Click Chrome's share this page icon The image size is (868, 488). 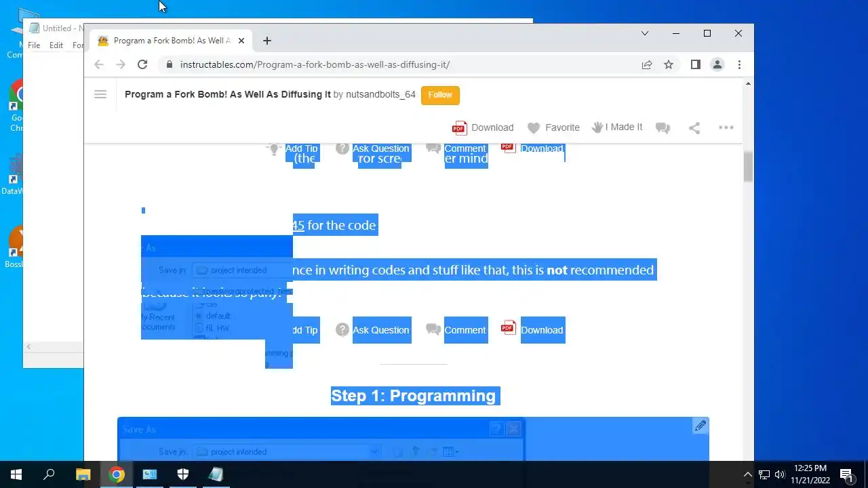click(x=647, y=64)
